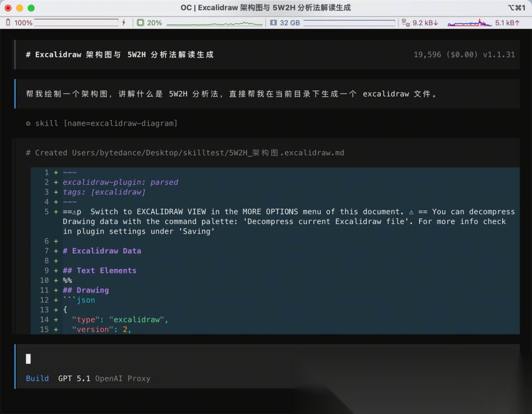Select the GPT 5.1 model label
532x414 pixels.
click(x=74, y=379)
